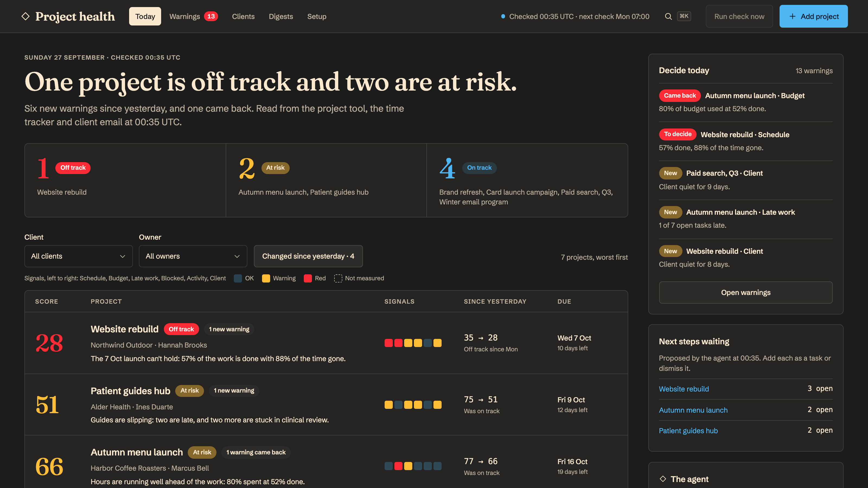Click the Not measured dashed legend box

pyautogui.click(x=338, y=278)
